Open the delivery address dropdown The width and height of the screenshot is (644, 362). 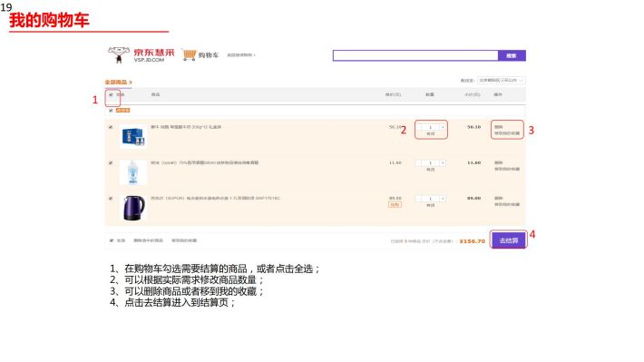501,81
